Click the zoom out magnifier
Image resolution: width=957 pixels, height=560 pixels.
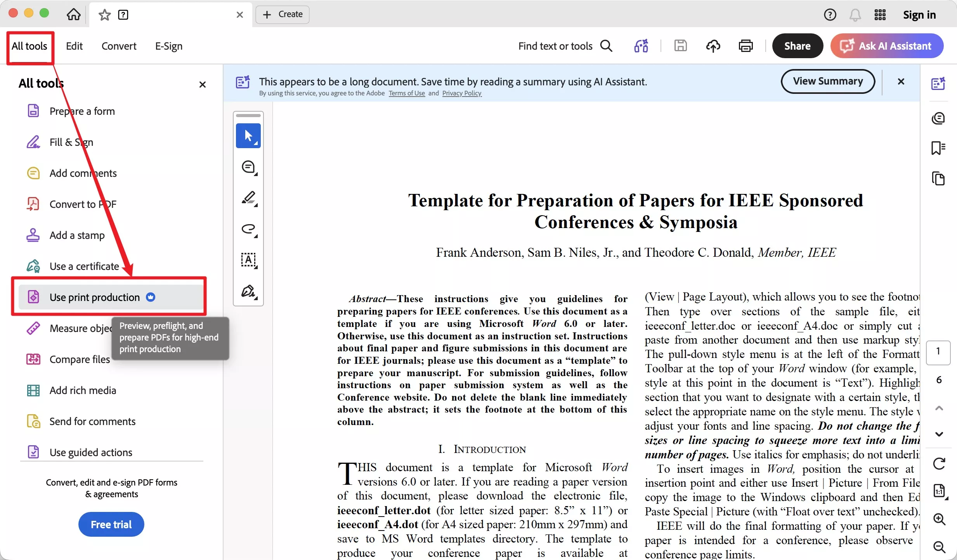point(939,547)
